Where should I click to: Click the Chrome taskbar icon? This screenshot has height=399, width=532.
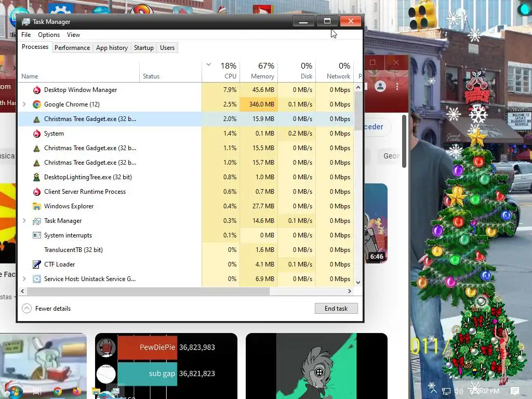coord(58,391)
